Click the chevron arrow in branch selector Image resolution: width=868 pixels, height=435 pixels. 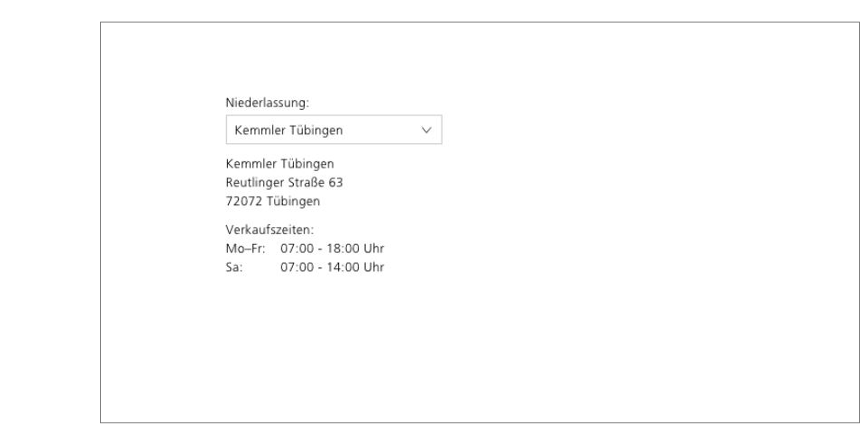tap(426, 130)
